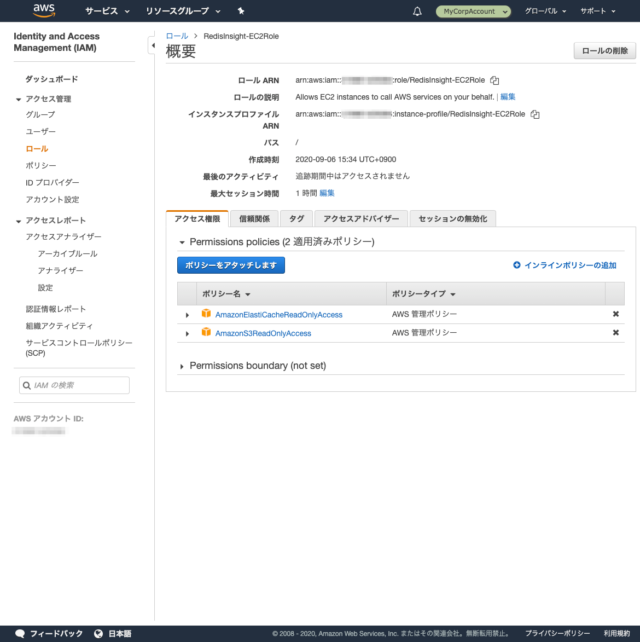Open ユーザー in the sidebar
The image size is (640, 642).
point(40,131)
